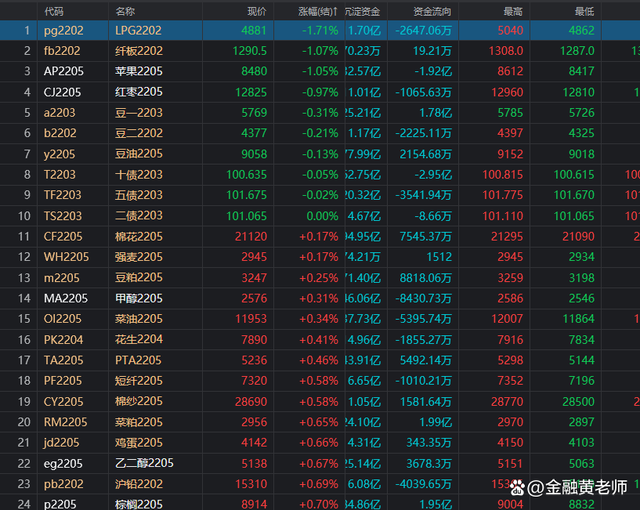
Task: Select the 沪铅2202 contract row
Action: pos(138,483)
